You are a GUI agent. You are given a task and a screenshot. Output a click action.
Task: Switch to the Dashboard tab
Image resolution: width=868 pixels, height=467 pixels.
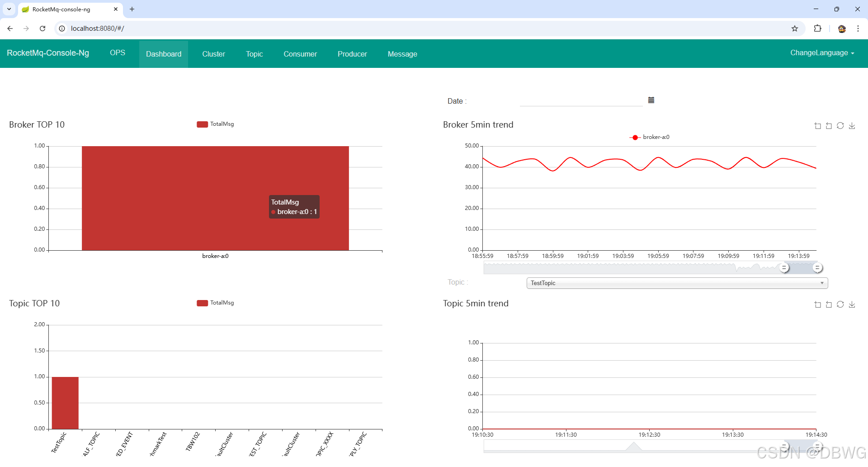tap(164, 54)
